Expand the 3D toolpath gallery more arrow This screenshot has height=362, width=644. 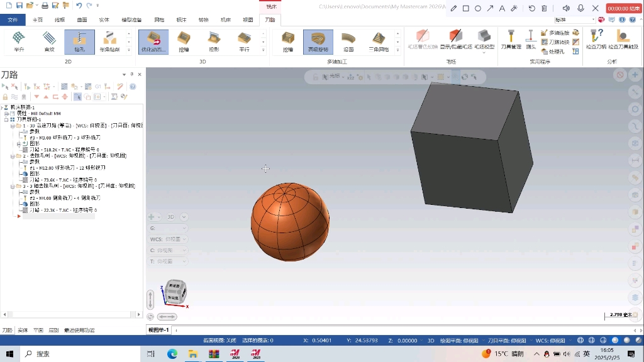point(264,50)
